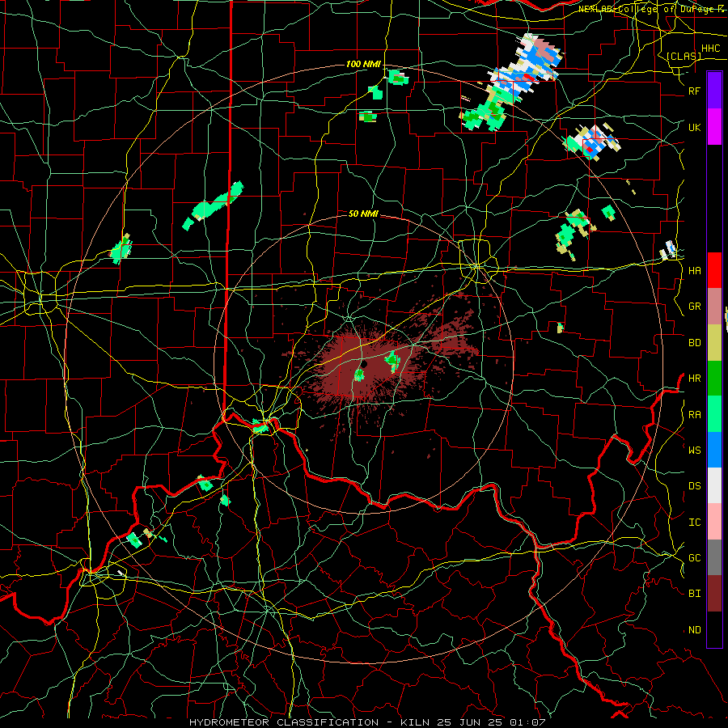Click the NEXLAB College of DuPage credit text
The image size is (728, 728).
652,9
